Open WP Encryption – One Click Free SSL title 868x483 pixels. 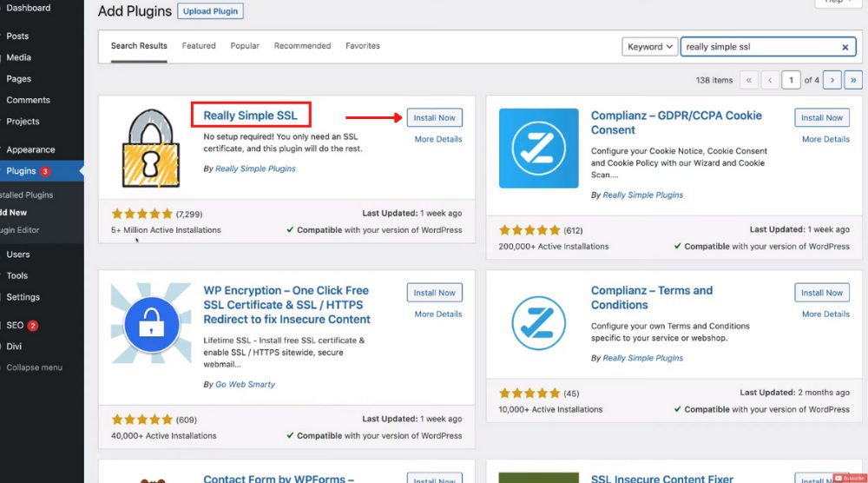(x=286, y=305)
